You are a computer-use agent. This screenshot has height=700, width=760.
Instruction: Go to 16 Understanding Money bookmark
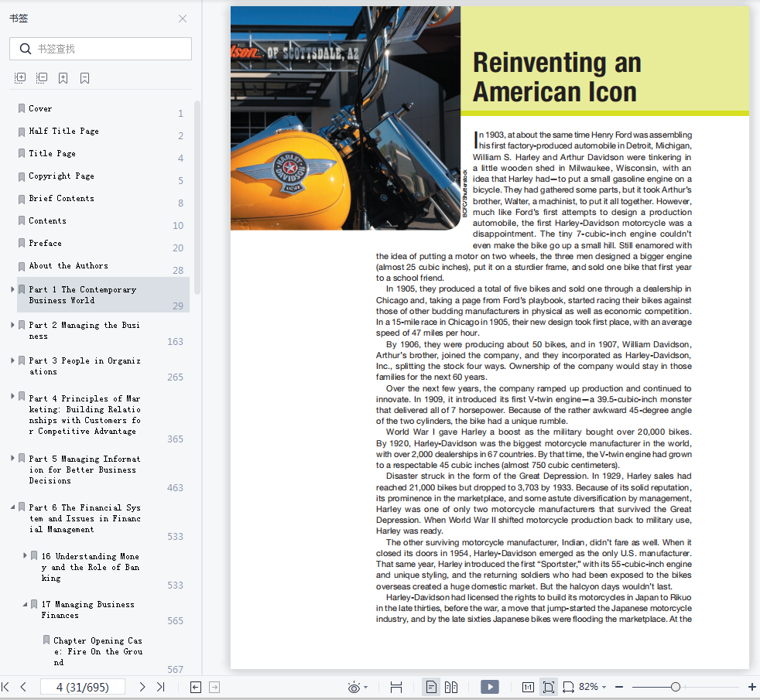coord(91,567)
